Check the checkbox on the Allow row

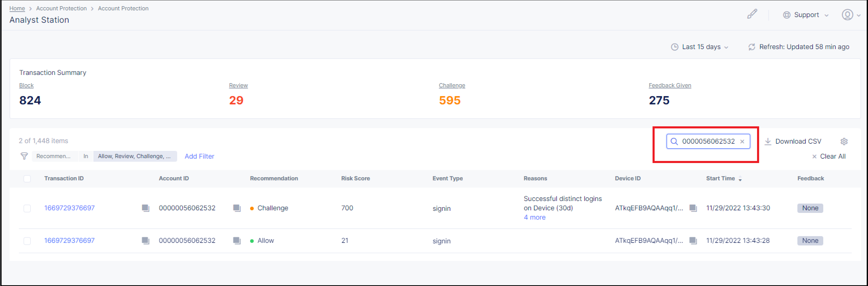[27, 241]
